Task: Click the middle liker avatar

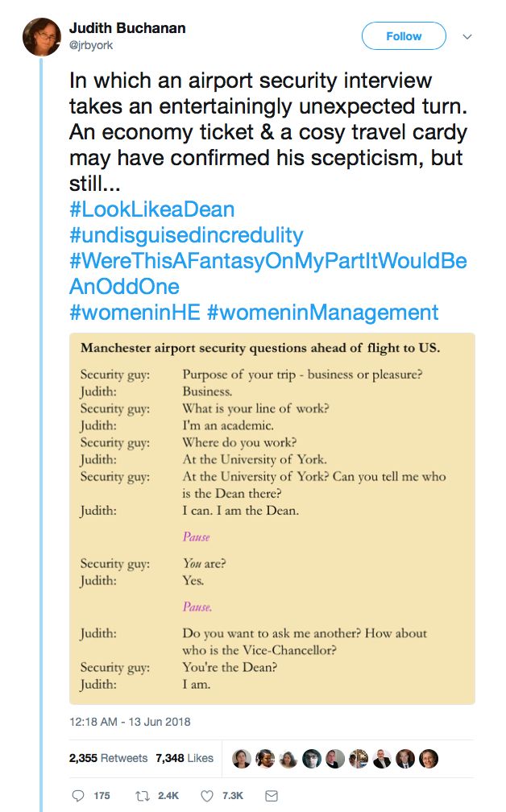Action: pos(334,758)
